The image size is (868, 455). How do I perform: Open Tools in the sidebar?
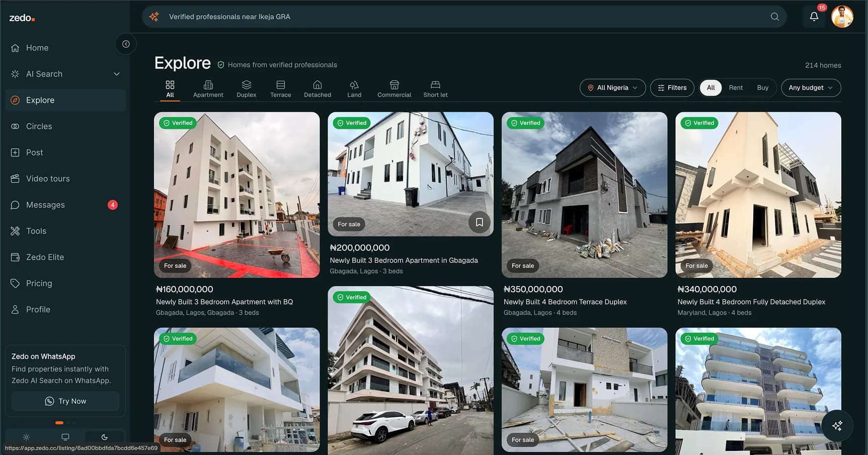pos(65,231)
